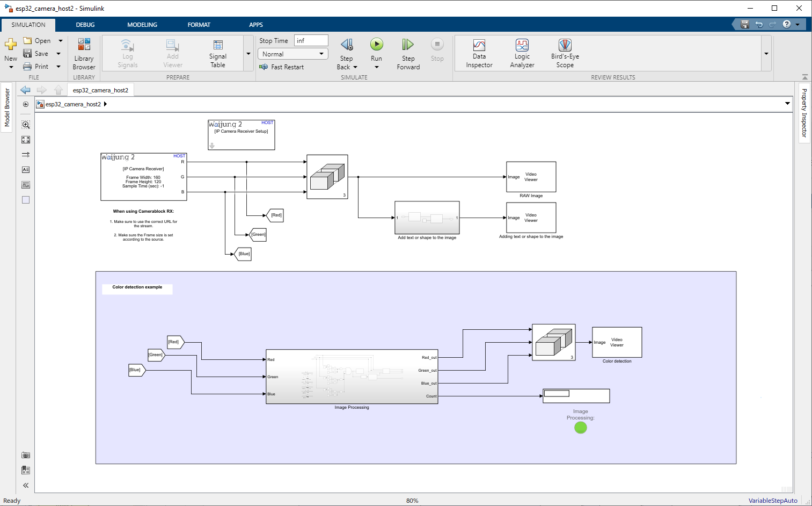Click the VariableStepAuto solver link
The width and height of the screenshot is (812, 506).
pos(773,501)
